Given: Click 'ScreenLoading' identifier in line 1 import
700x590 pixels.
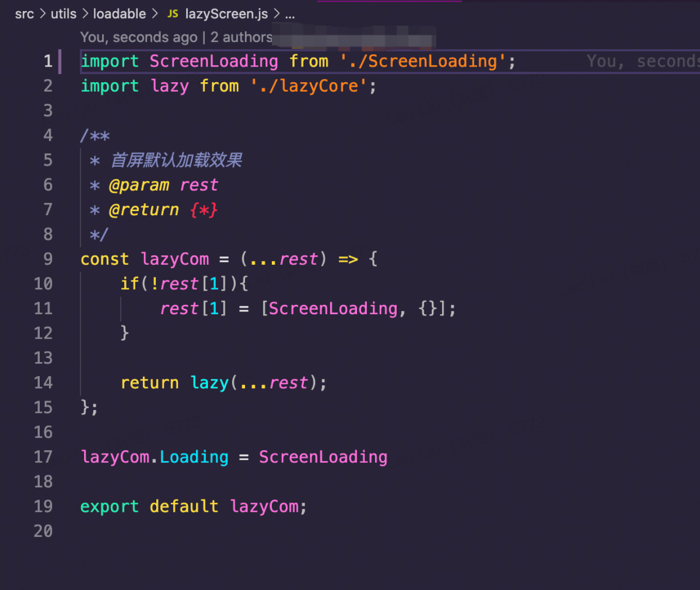Looking at the screenshot, I should tap(213, 61).
